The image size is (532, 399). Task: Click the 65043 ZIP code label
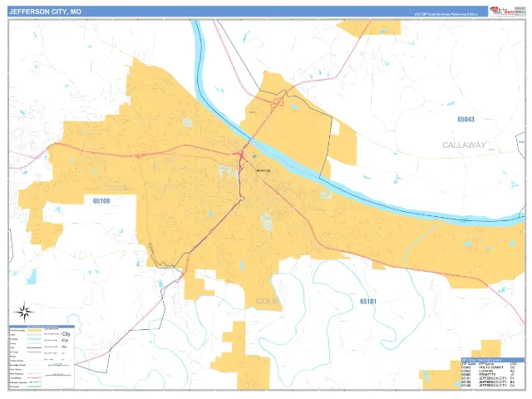pos(465,120)
